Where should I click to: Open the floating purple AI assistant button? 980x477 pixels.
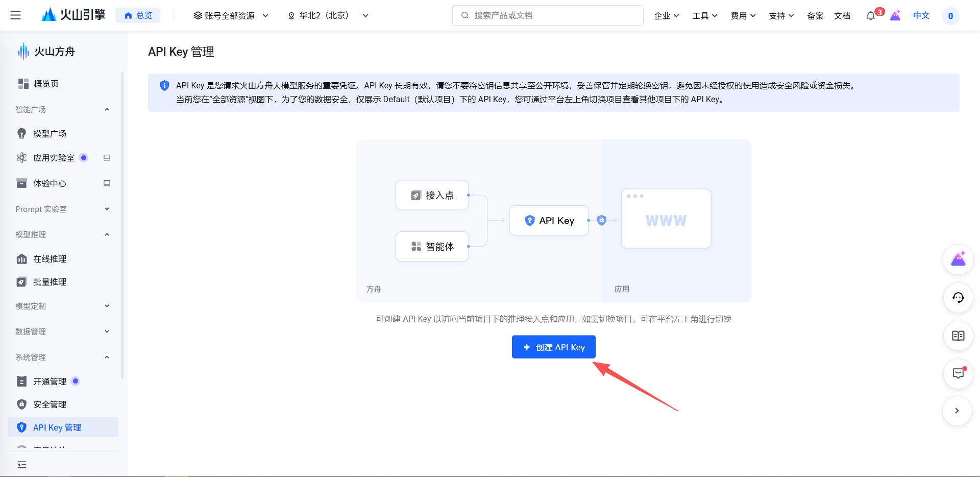click(x=958, y=259)
